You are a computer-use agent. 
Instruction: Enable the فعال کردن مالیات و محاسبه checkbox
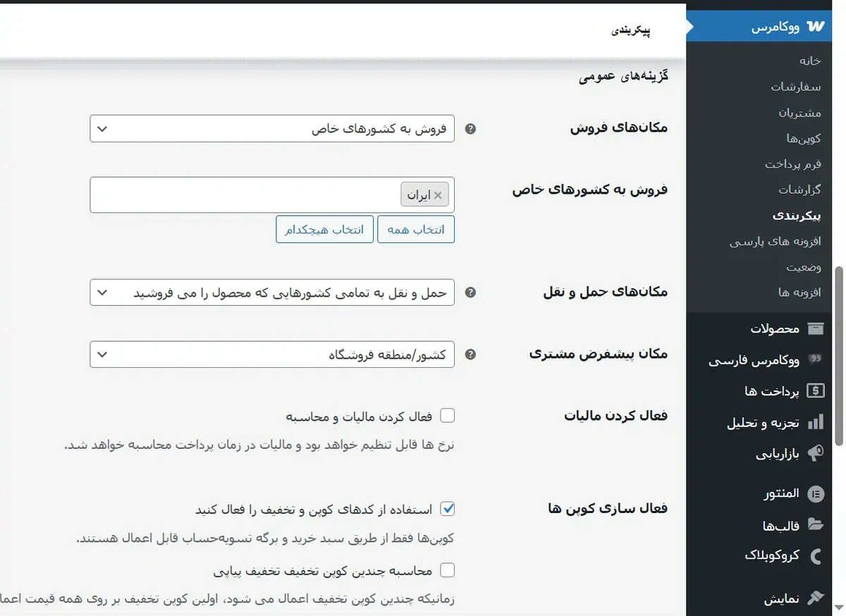[x=447, y=416]
